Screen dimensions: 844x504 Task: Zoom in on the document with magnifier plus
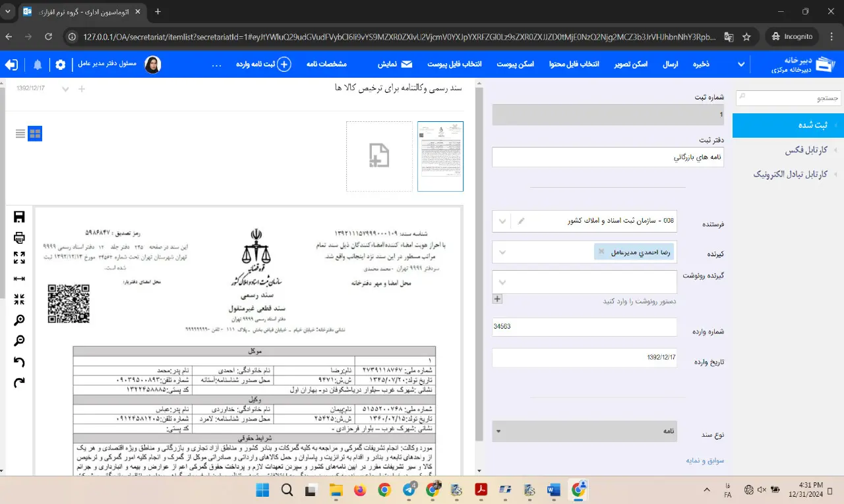19,320
